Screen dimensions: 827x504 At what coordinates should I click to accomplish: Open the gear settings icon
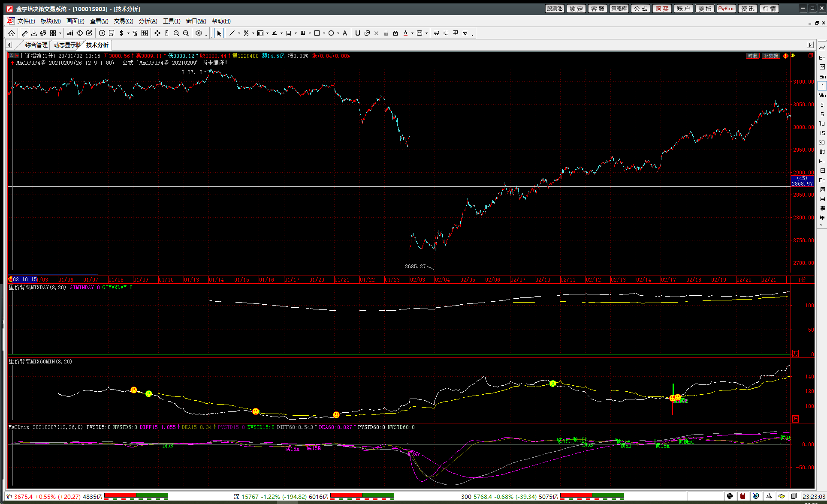[199, 33]
